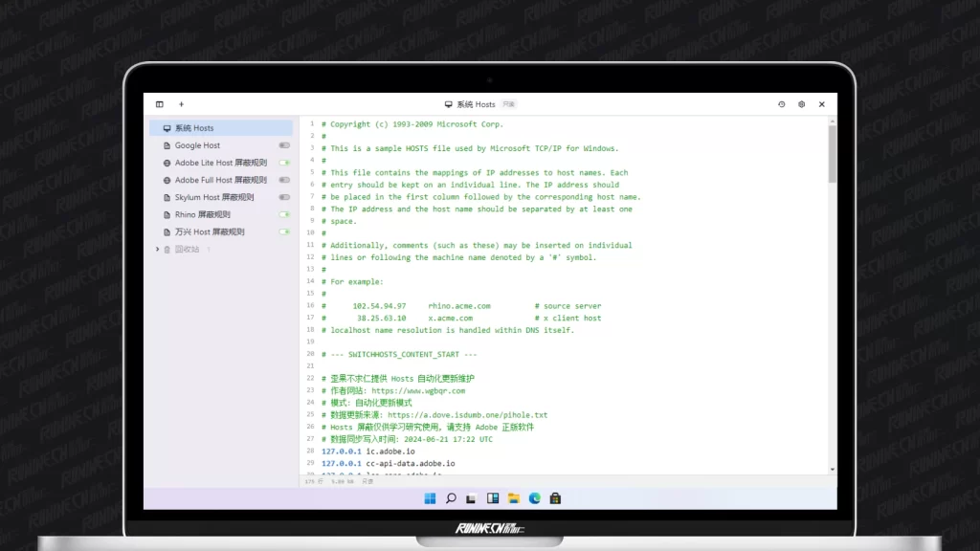This screenshot has height=551, width=980.
Task: Click the globe icon beside Adobe Full Host
Action: (167, 180)
